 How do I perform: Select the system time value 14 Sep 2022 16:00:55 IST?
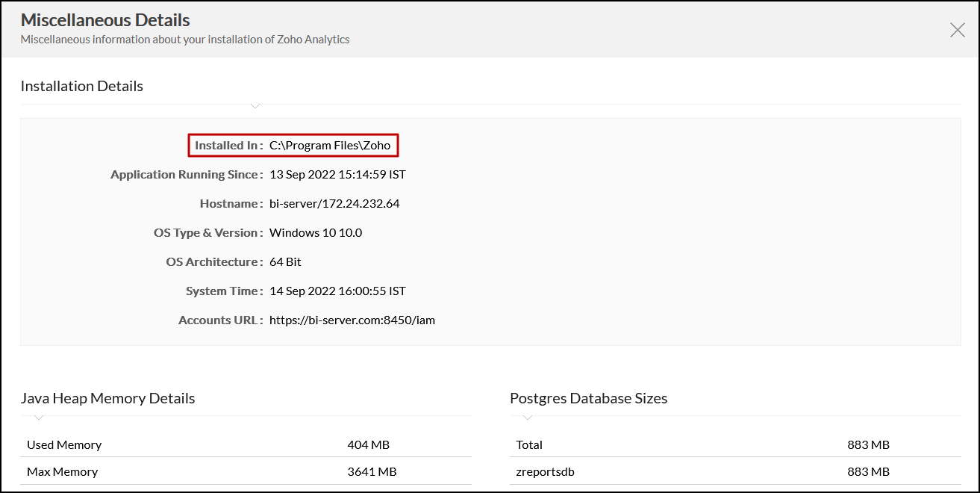click(x=337, y=291)
